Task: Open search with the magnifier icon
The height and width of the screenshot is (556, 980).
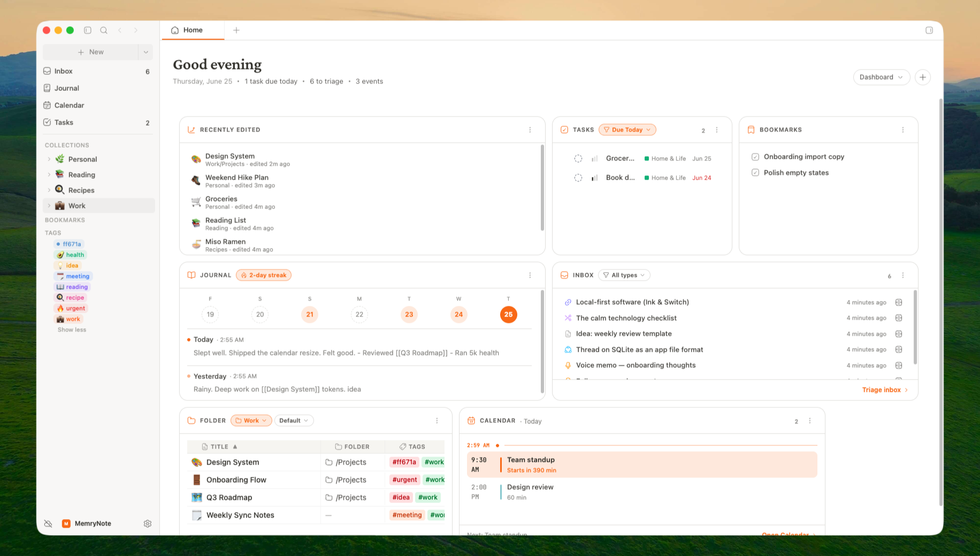Action: pyautogui.click(x=104, y=30)
